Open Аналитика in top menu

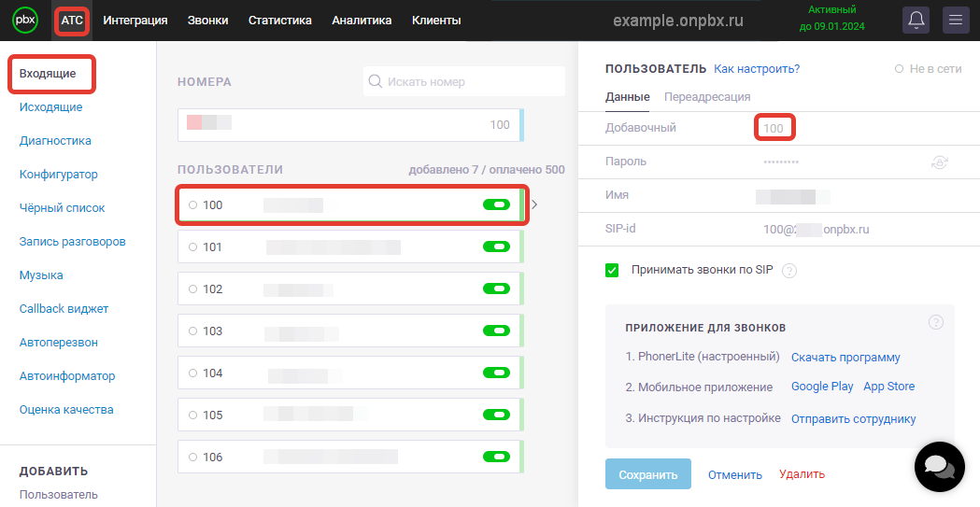362,21
